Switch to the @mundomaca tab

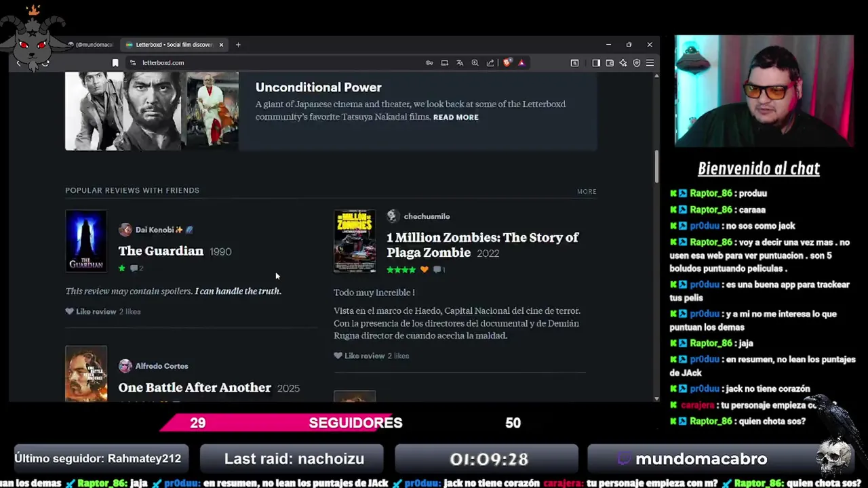pyautogui.click(x=90, y=45)
